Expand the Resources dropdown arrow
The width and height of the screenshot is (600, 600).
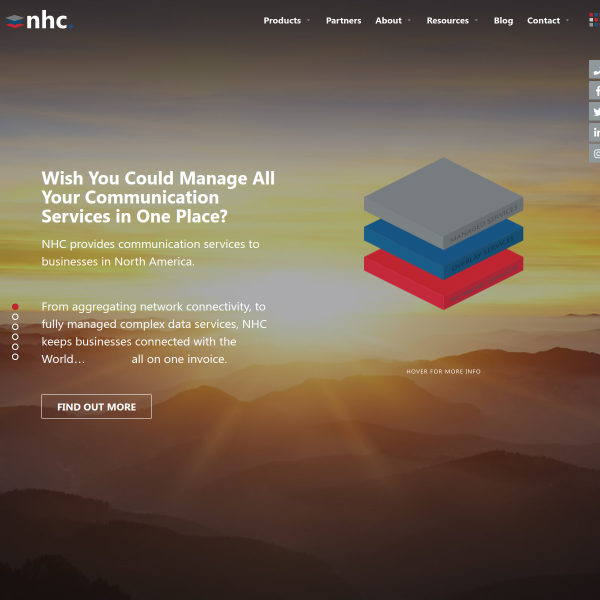coord(476,20)
